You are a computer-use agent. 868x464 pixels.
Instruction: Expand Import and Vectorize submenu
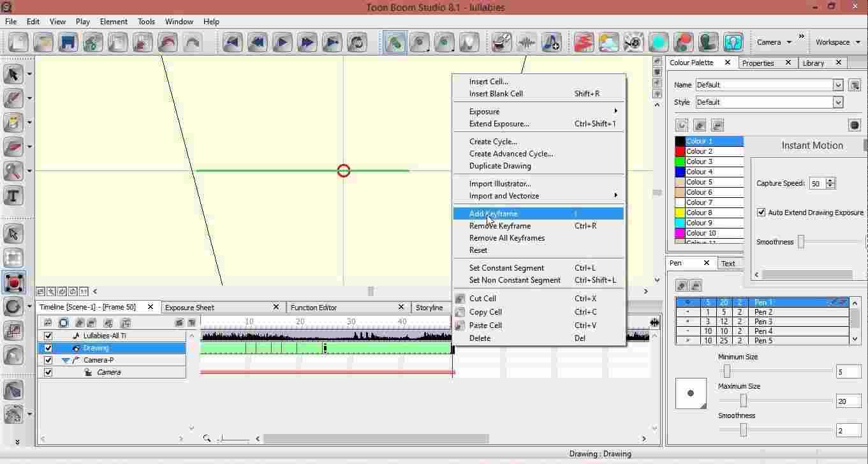click(x=538, y=196)
